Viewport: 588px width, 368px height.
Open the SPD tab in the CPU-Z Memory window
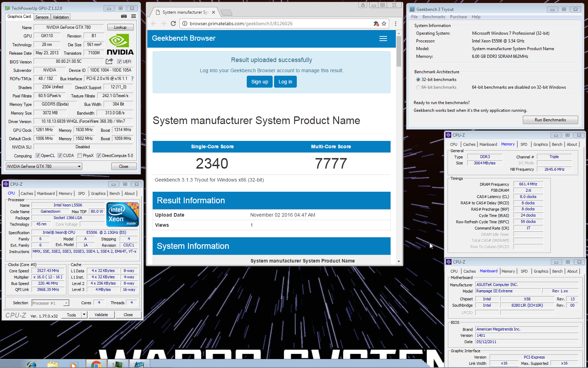pos(524,144)
